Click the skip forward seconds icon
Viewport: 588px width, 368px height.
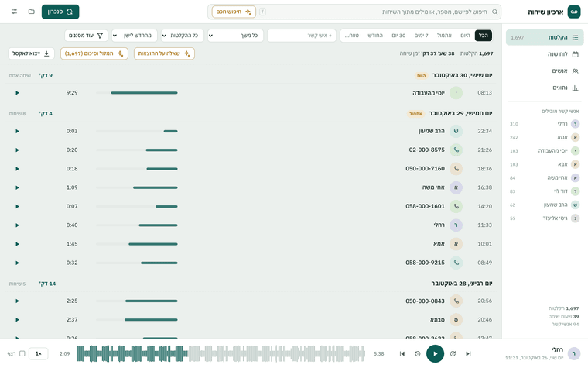coord(453,353)
